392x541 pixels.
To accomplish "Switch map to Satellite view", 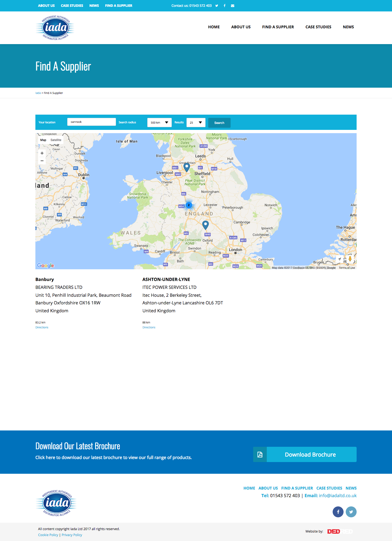I will click(56, 140).
